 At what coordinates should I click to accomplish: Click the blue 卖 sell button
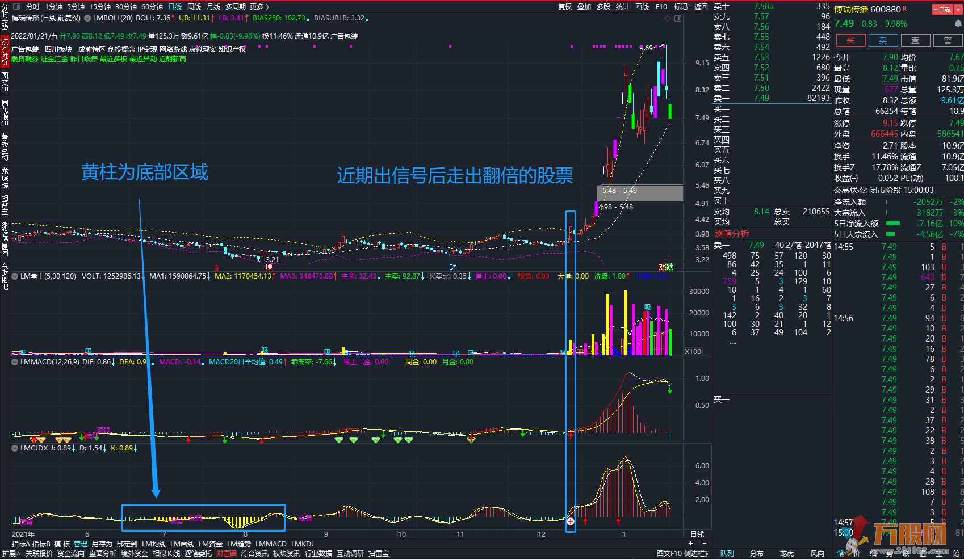883,40
